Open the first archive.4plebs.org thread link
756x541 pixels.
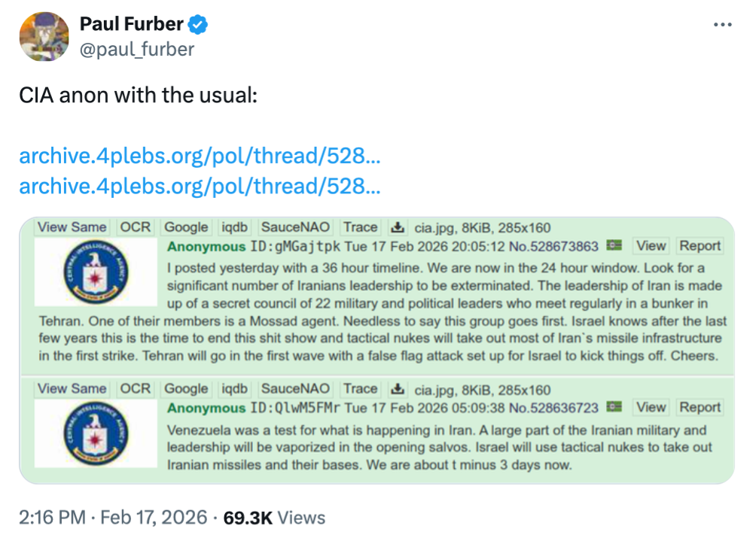pos(200,157)
